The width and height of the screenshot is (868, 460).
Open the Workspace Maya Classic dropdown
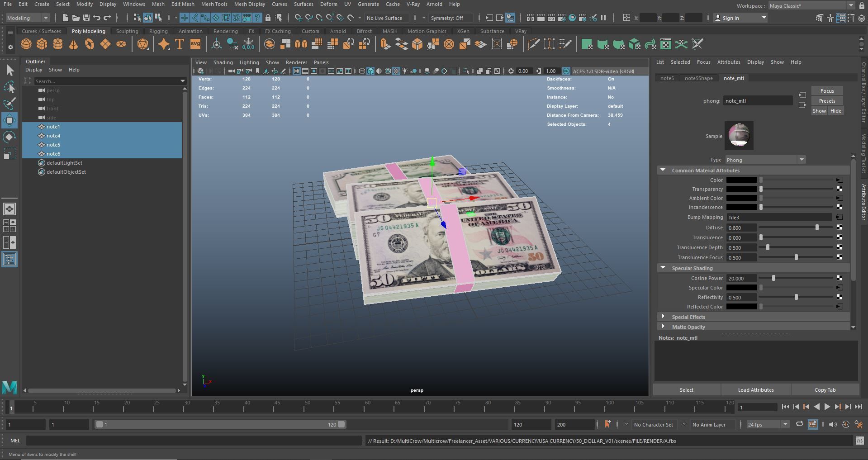coord(811,6)
